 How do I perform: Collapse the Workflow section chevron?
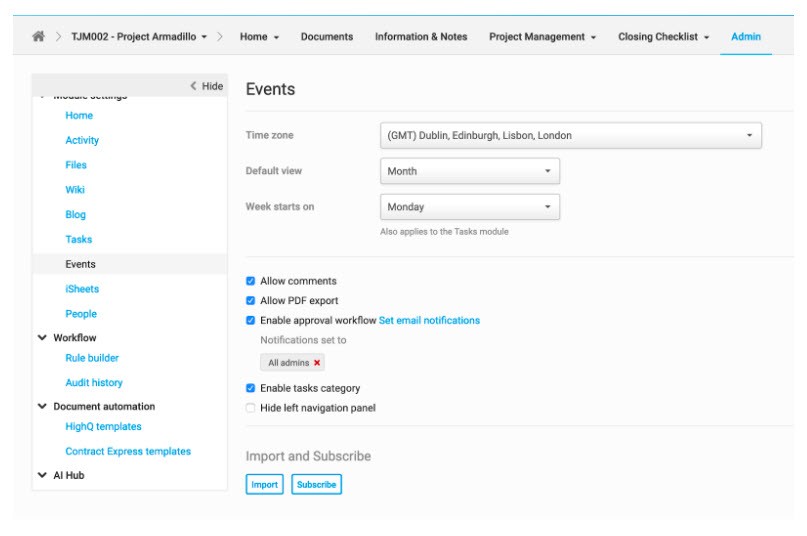[42, 338]
